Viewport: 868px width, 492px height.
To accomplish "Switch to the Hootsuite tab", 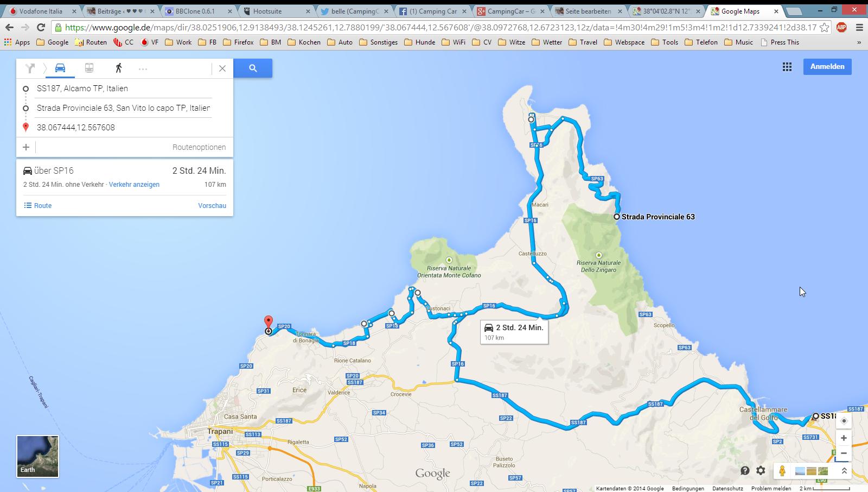I will [x=277, y=11].
